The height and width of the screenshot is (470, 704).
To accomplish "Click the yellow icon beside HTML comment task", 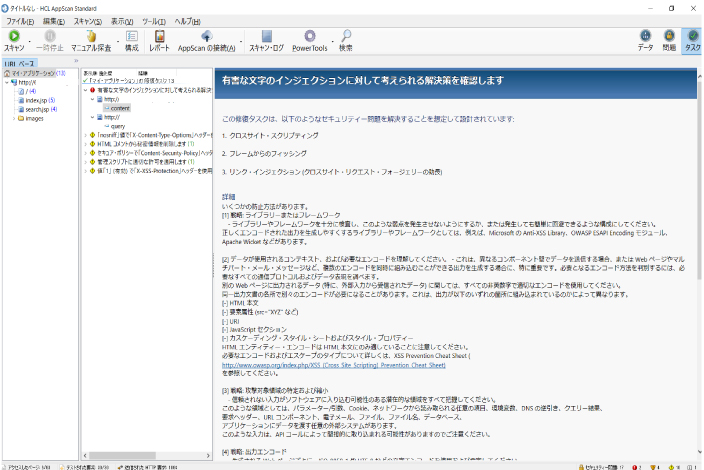I will coord(92,144).
